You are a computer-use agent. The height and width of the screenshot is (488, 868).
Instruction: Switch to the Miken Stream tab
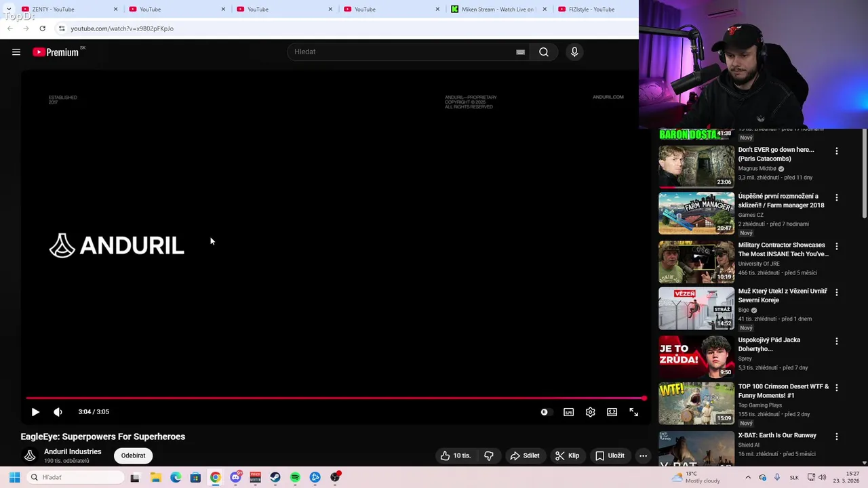point(497,9)
